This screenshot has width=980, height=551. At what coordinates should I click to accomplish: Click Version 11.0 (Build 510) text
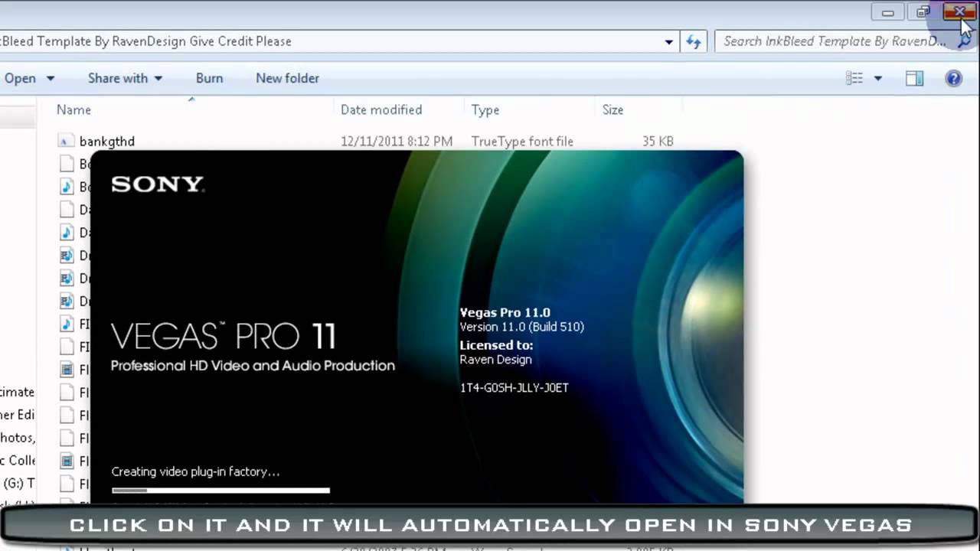click(521, 327)
